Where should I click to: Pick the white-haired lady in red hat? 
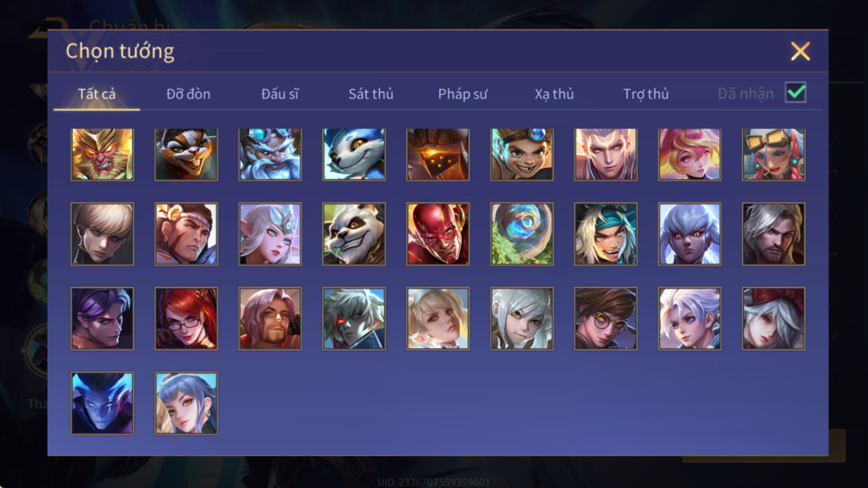tap(773, 319)
